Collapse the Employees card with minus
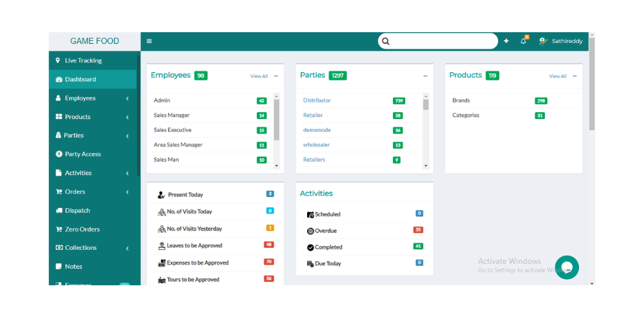The width and height of the screenshot is (644, 322). click(x=276, y=76)
